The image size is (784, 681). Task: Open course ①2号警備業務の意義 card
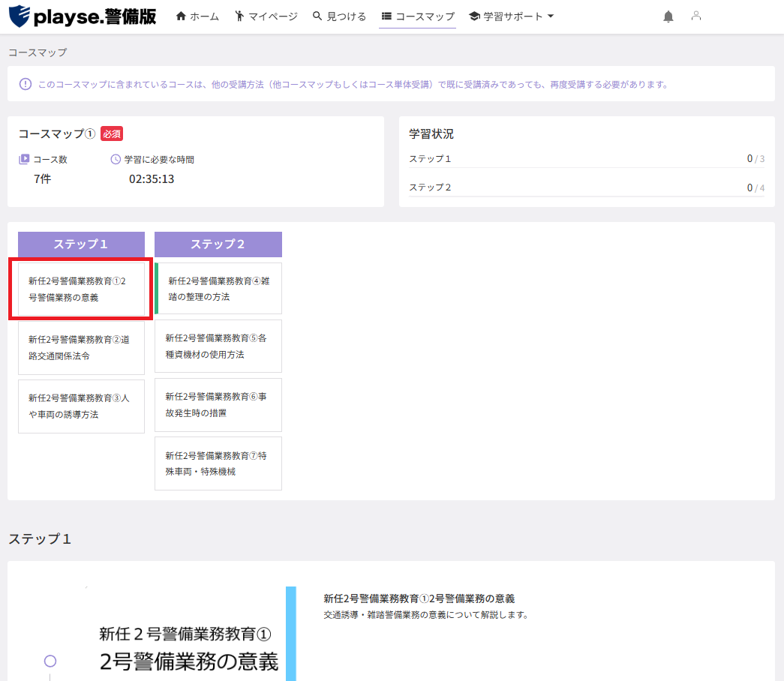pos(81,289)
